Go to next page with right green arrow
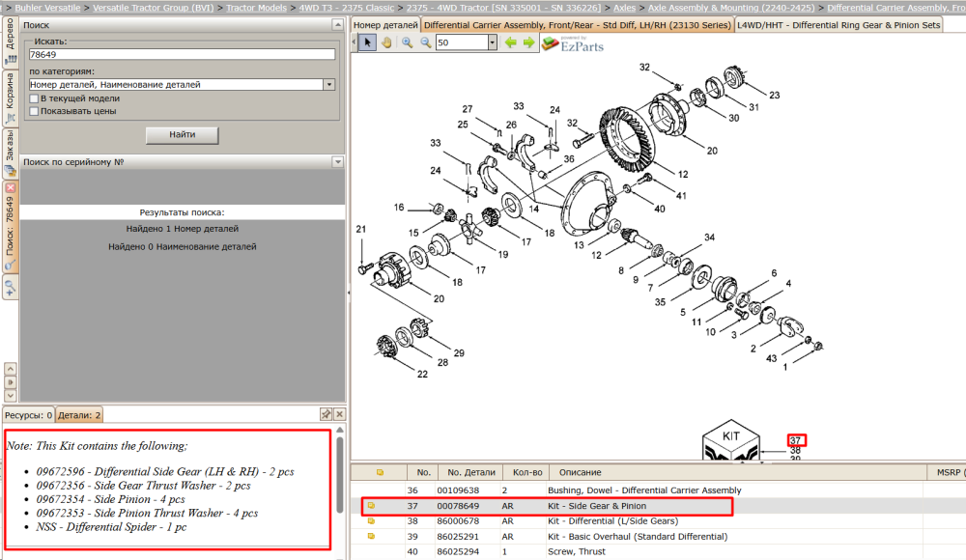Screen dimensions: 966x560 [528, 42]
